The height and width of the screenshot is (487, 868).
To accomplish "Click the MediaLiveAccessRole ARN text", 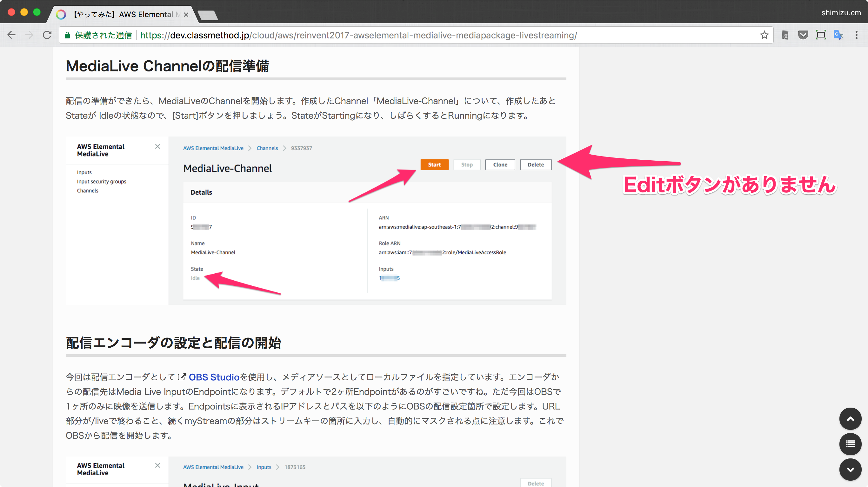I will coord(442,252).
